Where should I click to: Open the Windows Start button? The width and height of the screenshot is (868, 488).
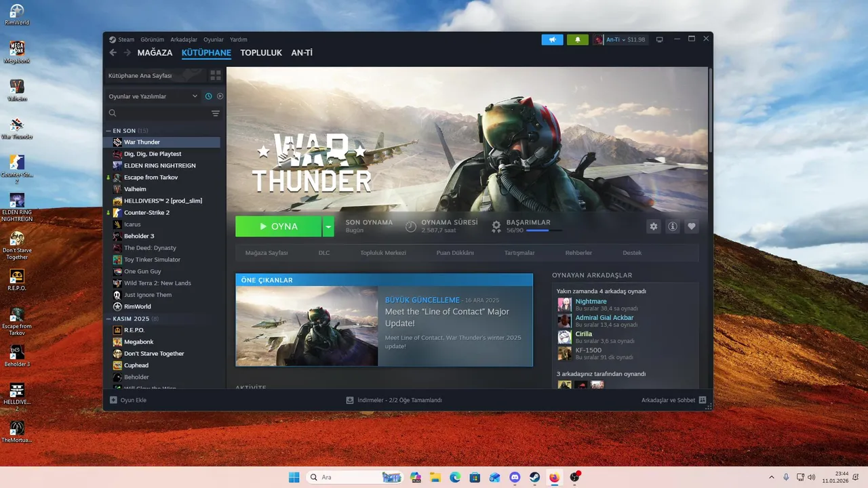pyautogui.click(x=294, y=477)
